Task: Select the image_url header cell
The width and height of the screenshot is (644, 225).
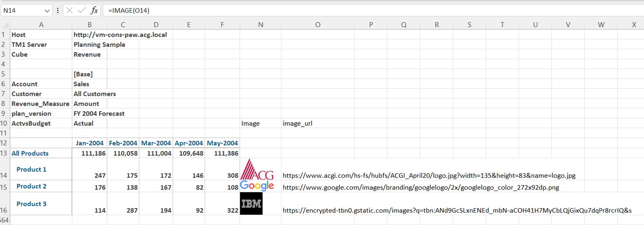Action: [x=318, y=123]
